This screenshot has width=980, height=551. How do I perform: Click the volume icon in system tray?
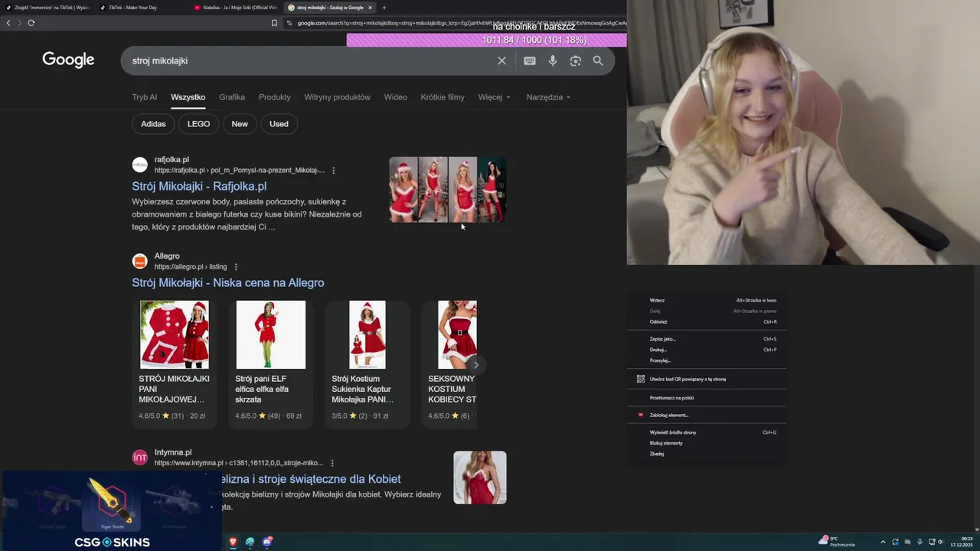941,542
